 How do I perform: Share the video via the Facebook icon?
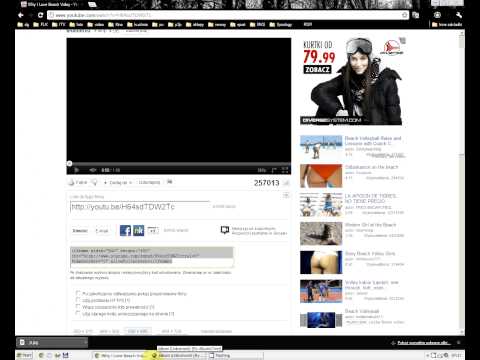[125, 230]
